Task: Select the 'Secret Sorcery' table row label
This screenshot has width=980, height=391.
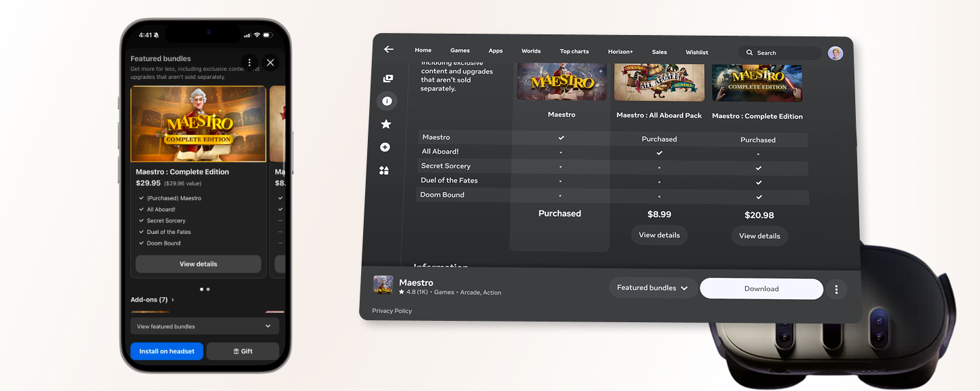Action: coord(446,166)
